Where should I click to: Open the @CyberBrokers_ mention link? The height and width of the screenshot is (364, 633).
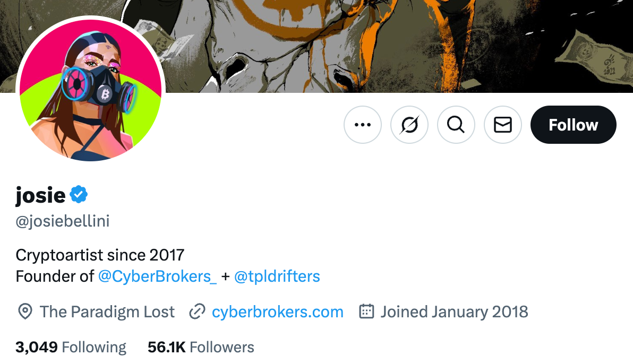pyautogui.click(x=157, y=276)
